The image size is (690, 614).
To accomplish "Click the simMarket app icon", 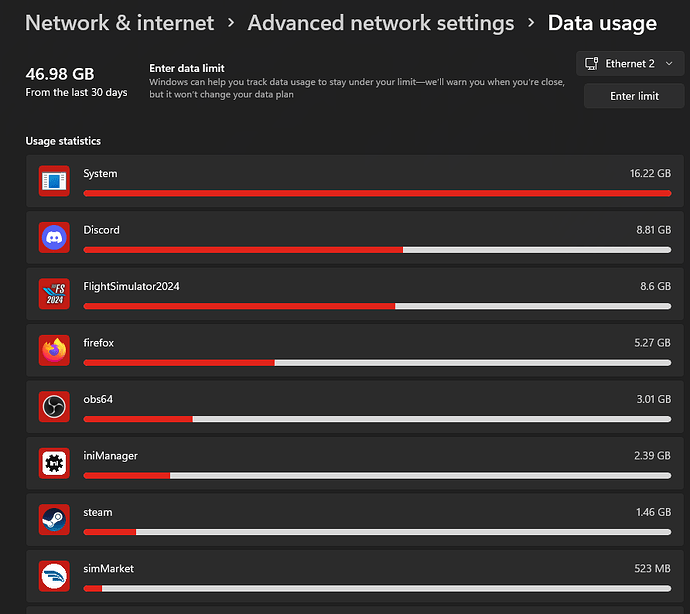I will pos(54,575).
